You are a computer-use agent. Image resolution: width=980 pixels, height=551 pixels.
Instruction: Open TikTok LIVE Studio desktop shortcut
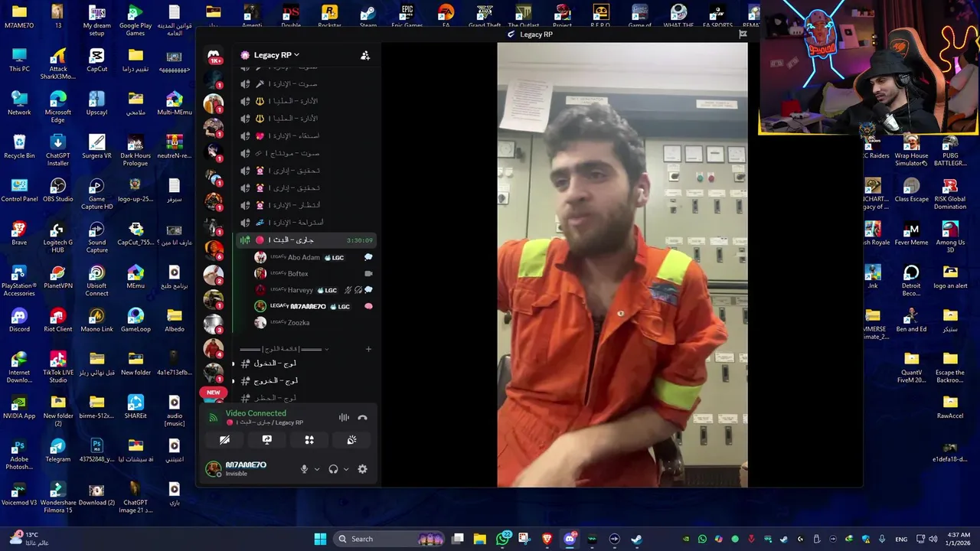tap(58, 367)
